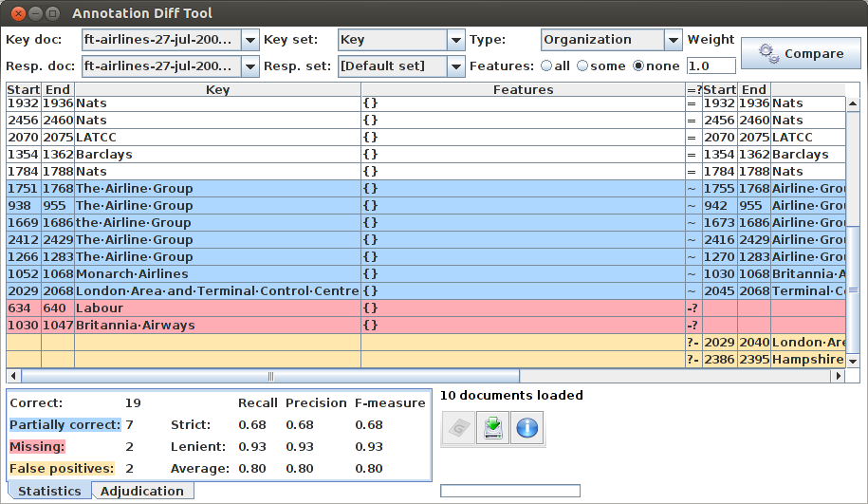Screen dimensions: 868x504
Task: Select the 'the·Airline·Group' lowercase row
Action: click(x=426, y=223)
